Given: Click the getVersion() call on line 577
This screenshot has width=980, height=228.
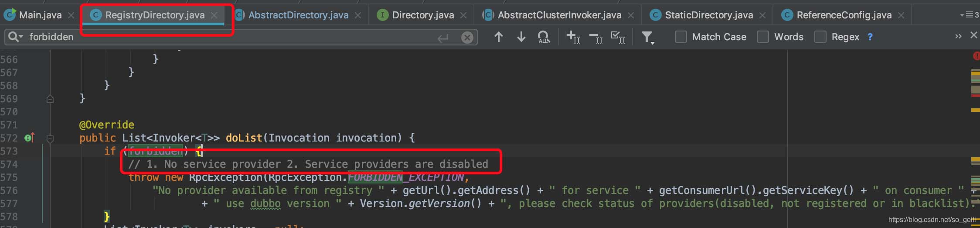Looking at the screenshot, I should (445, 204).
